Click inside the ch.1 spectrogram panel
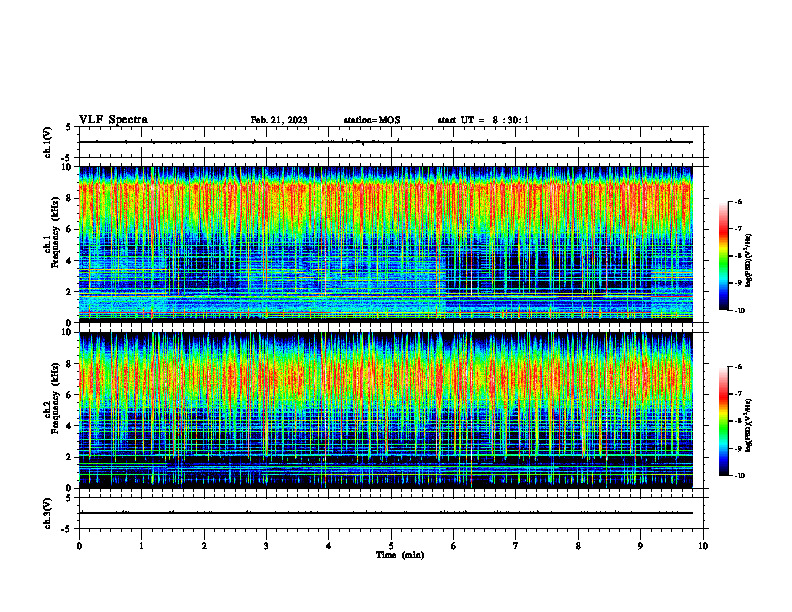 click(x=386, y=244)
